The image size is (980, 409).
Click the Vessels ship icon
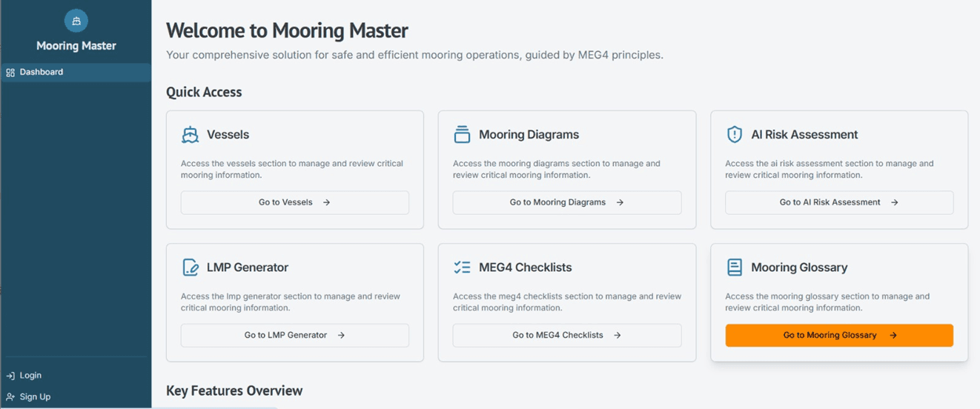(191, 135)
